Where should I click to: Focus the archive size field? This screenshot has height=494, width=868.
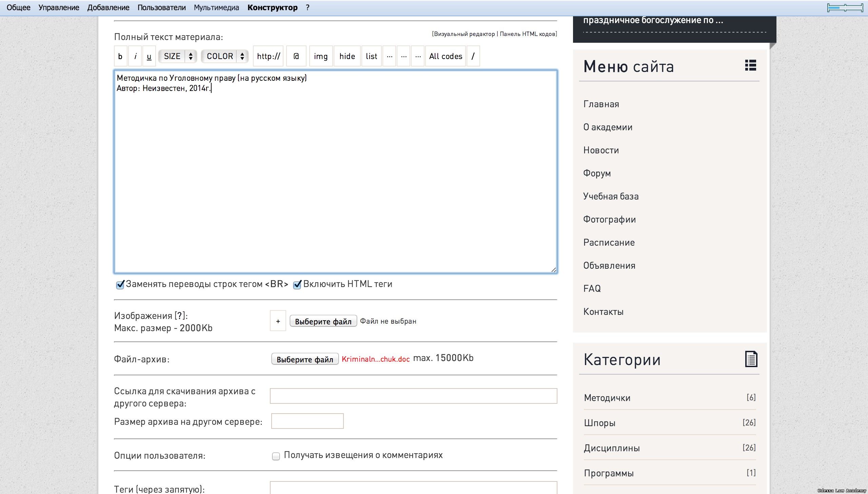(x=307, y=421)
